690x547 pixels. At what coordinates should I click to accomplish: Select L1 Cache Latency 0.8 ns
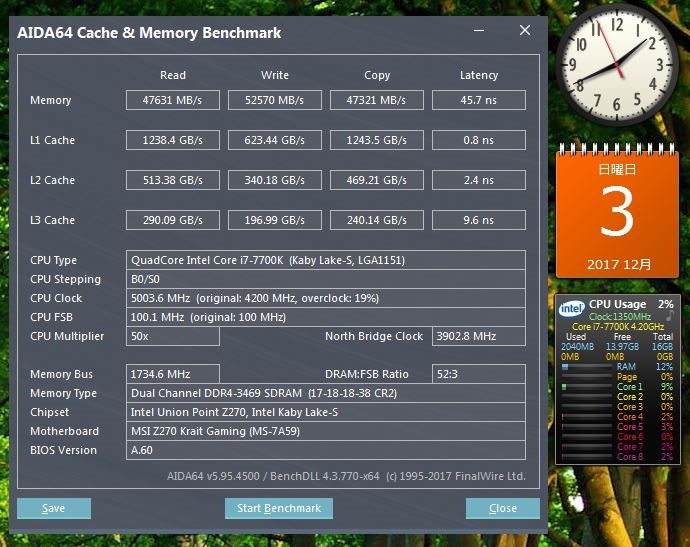click(479, 140)
